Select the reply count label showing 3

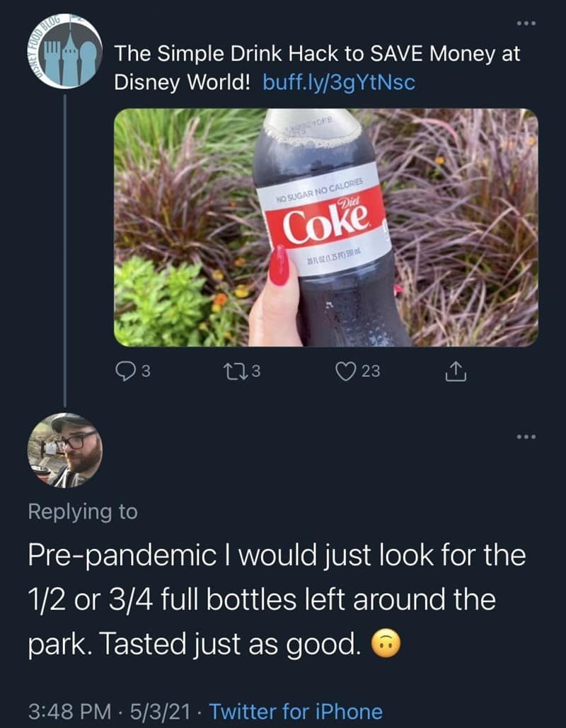click(148, 369)
